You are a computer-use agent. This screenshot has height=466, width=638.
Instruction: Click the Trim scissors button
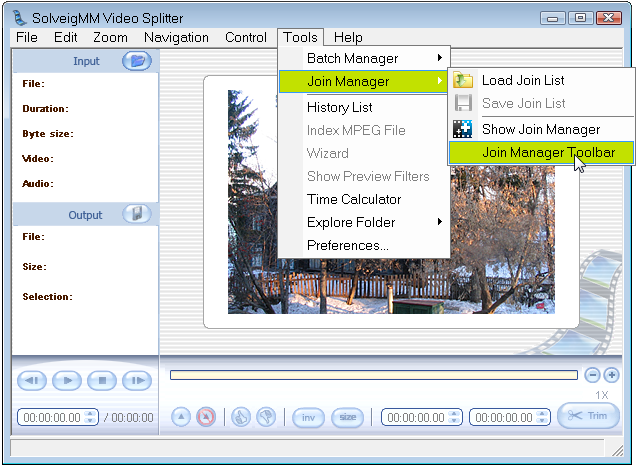(x=588, y=416)
